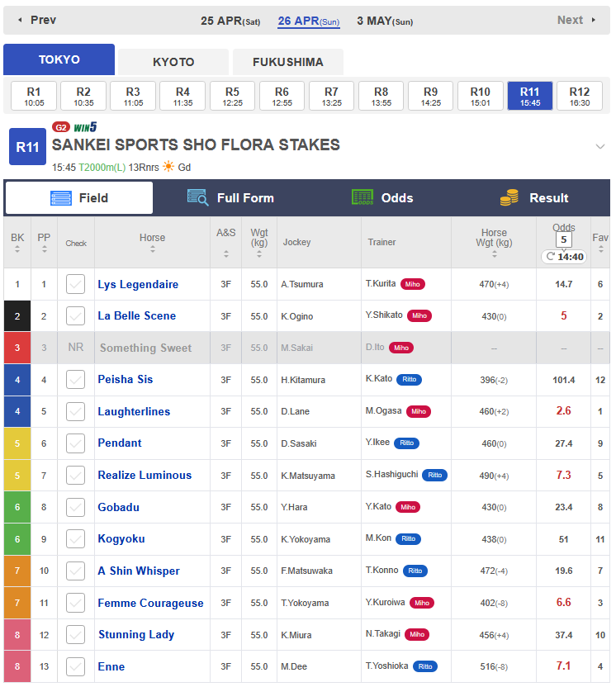Image resolution: width=616 pixels, height=687 pixels.
Task: Click the G2 grade badge
Action: (61, 127)
